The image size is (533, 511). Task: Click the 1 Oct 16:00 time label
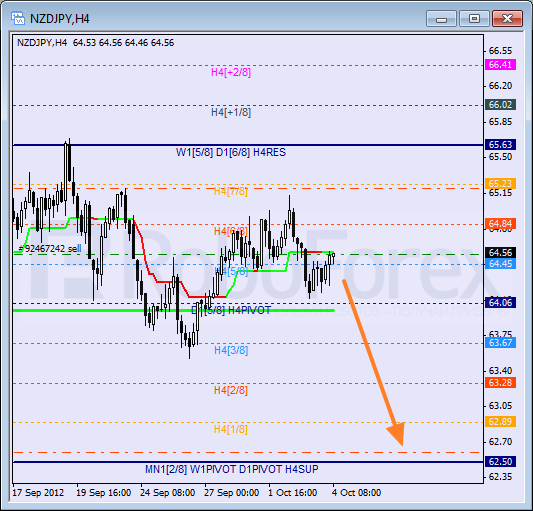click(x=293, y=493)
